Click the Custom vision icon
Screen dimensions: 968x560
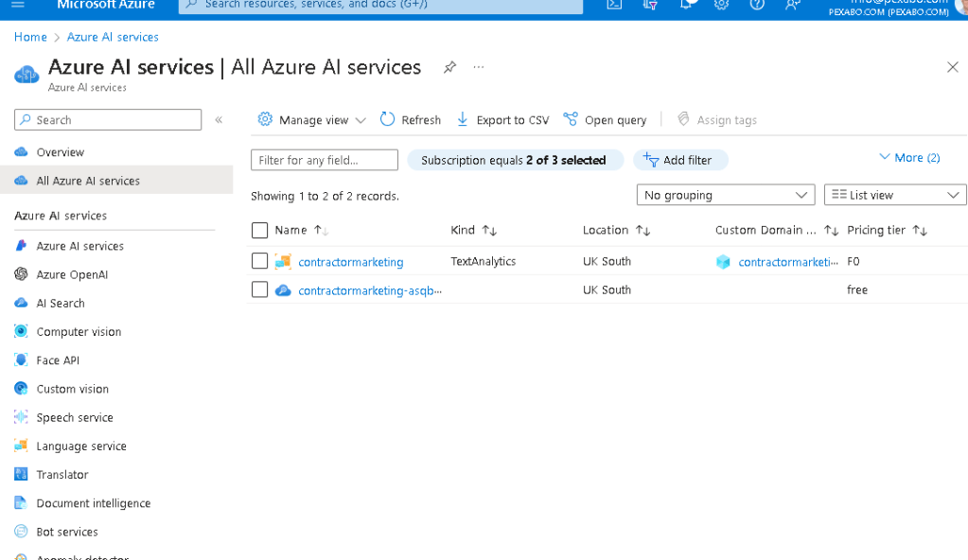coord(21,389)
